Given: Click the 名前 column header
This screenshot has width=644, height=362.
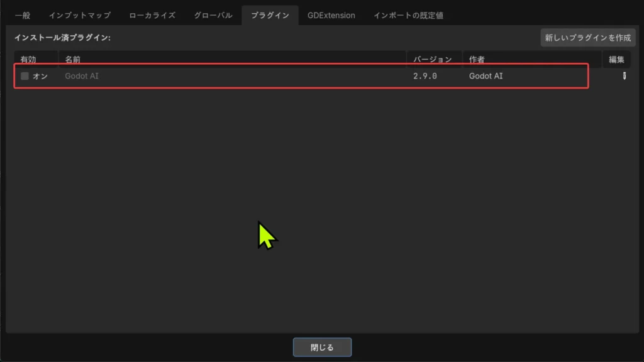Looking at the screenshot, I should point(232,60).
